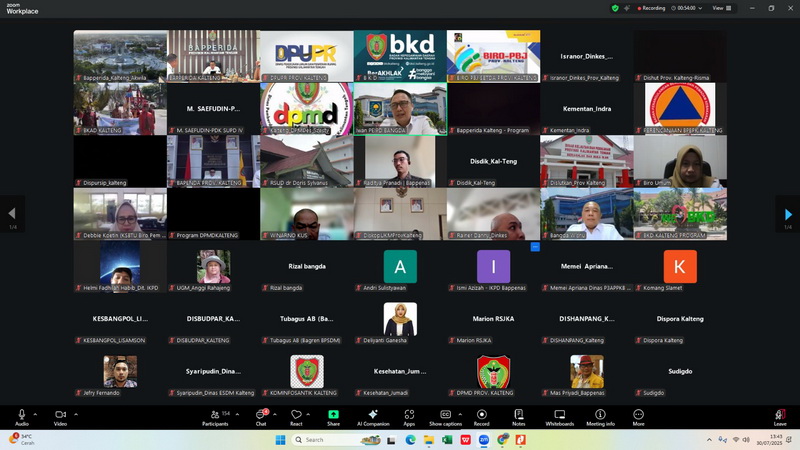This screenshot has width=800, height=450.
Task: Expand the meeting timer chevron
Action: click(700, 8)
